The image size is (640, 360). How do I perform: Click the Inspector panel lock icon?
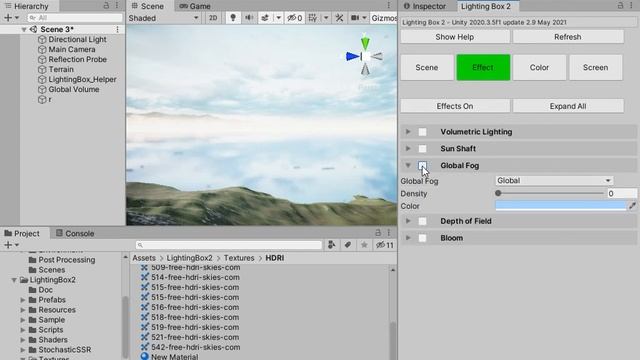pyautogui.click(x=620, y=5)
